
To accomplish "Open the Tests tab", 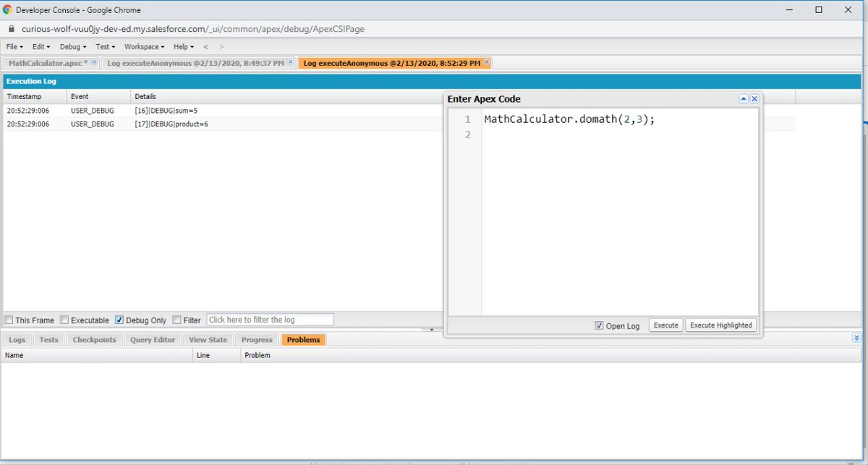I will tap(49, 340).
